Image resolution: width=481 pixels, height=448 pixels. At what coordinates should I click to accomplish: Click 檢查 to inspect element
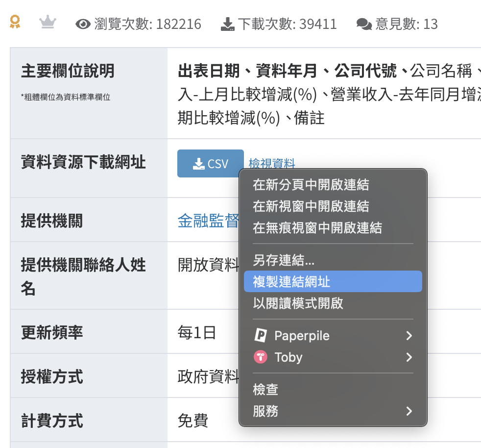(x=265, y=389)
